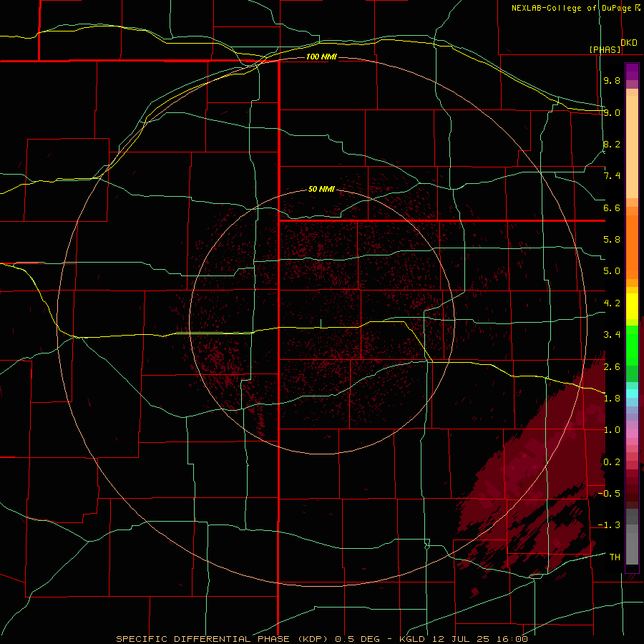The image size is (644, 644).
Task: Click the -1.3 scale value
Action: click(x=609, y=525)
